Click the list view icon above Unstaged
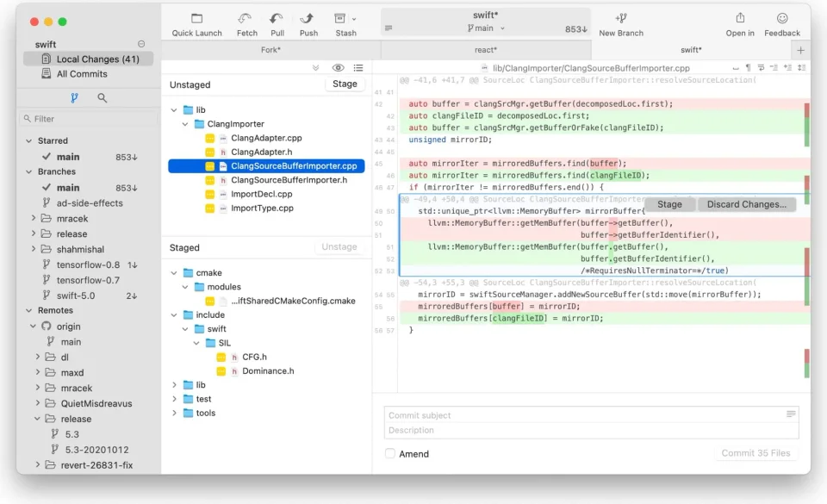827x504 pixels. coord(358,67)
